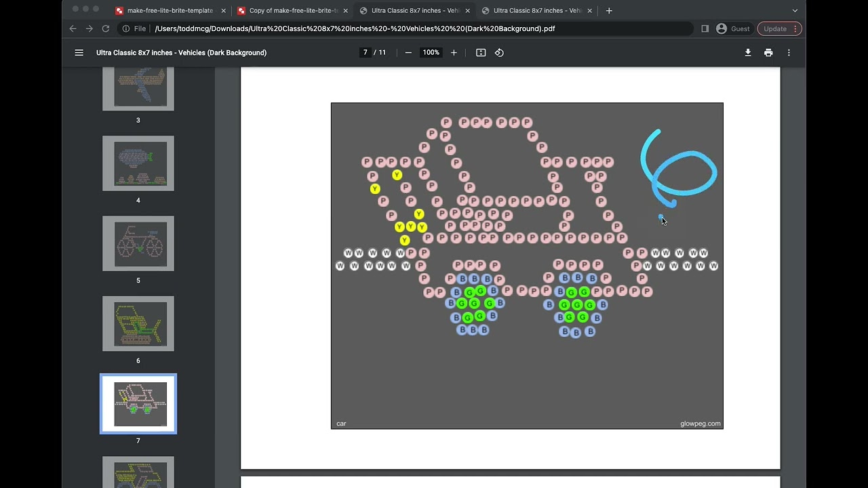Open more actions in the PDF viewer
Screen dimensions: 868x488
pos(789,52)
